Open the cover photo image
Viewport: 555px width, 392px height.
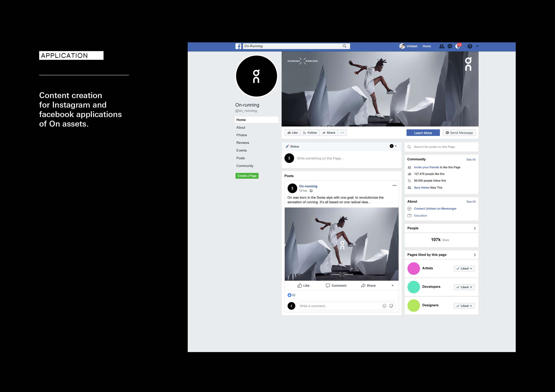(x=380, y=89)
